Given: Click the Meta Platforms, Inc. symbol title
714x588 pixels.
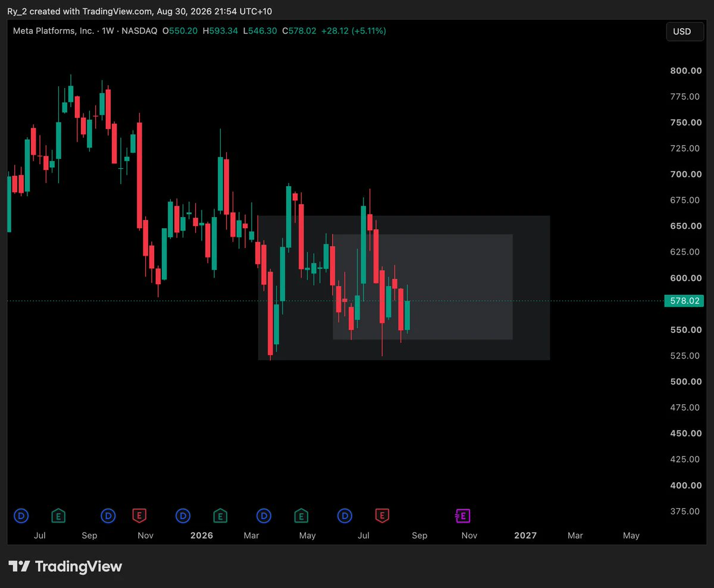Looking at the screenshot, I should point(54,31).
